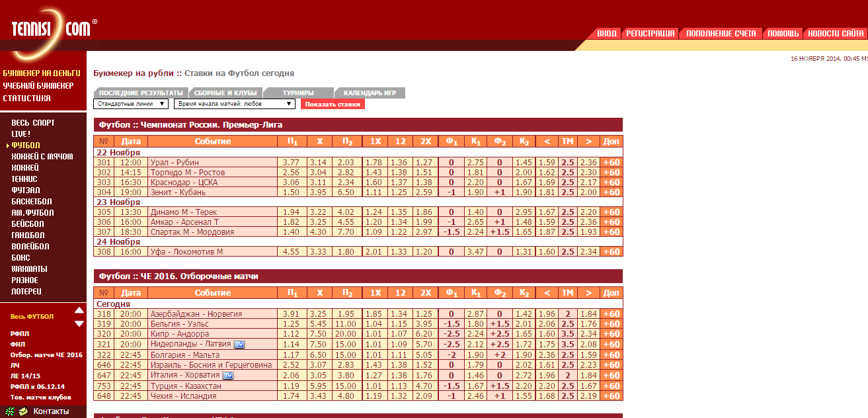
Task: Open the Последние результаты tab
Action: [141, 93]
